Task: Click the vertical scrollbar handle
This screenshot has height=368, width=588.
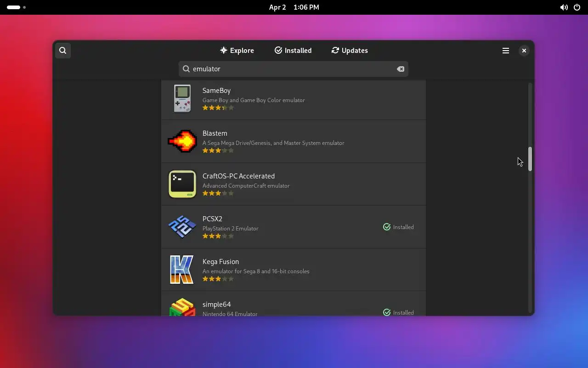Action: tap(530, 159)
